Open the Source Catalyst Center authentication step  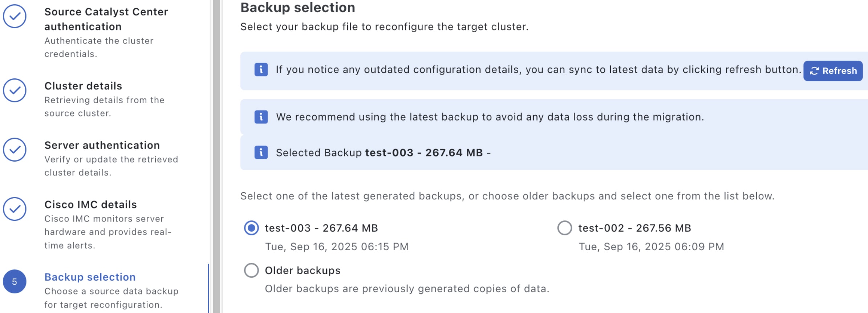click(106, 19)
